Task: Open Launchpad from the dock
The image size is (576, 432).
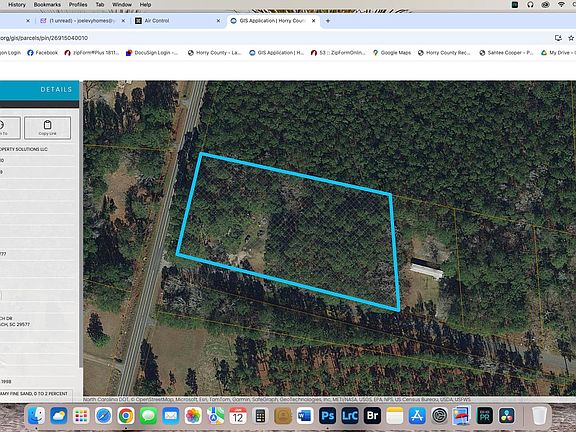Action: coord(81,416)
